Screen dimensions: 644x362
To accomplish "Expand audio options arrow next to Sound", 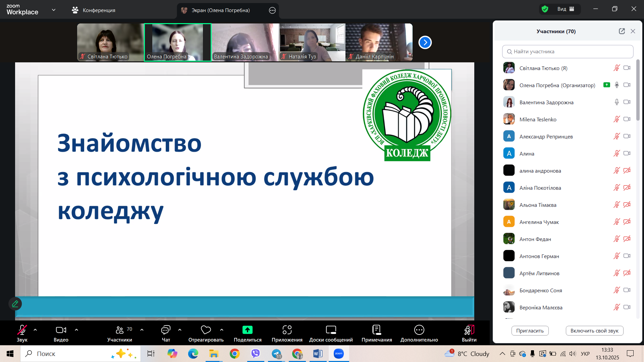I will (35, 330).
